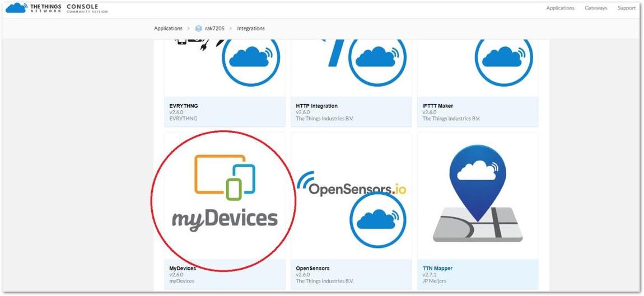Open the EVRYTHNG integration title

(184, 106)
